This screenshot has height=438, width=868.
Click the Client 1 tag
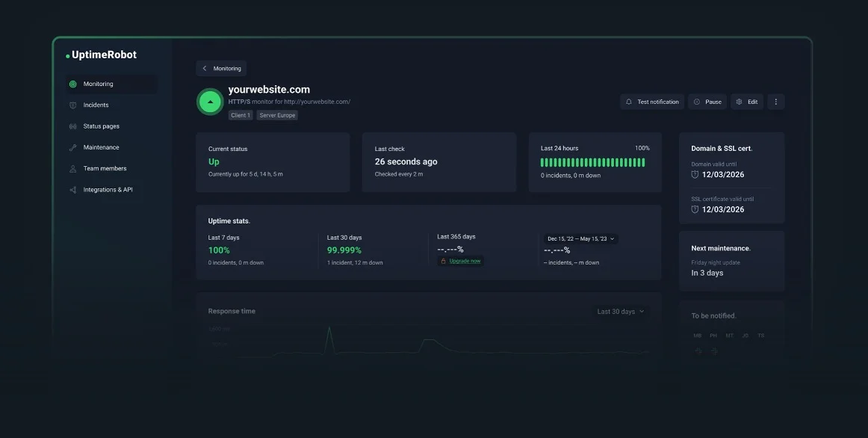[x=241, y=116]
